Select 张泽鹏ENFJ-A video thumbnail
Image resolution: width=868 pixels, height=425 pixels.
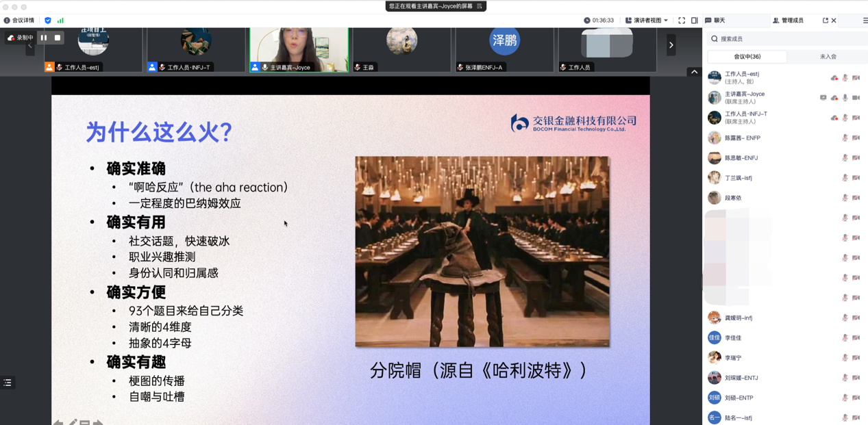click(x=504, y=50)
